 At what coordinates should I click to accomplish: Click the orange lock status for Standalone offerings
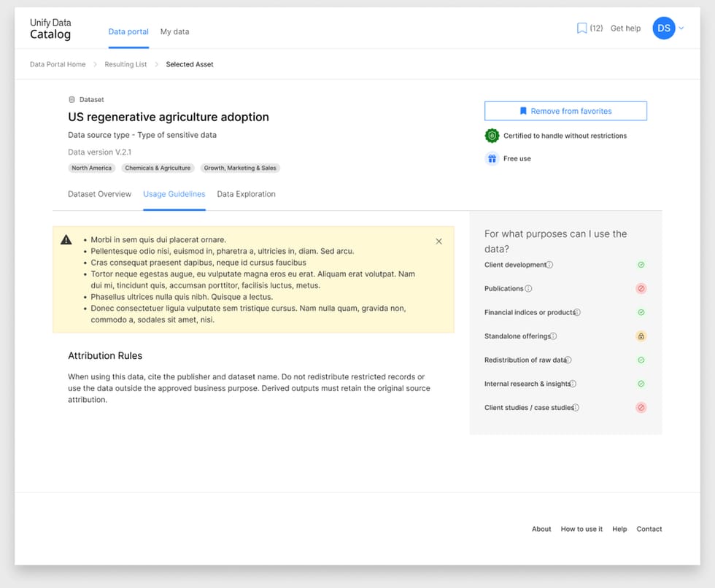[x=641, y=336]
